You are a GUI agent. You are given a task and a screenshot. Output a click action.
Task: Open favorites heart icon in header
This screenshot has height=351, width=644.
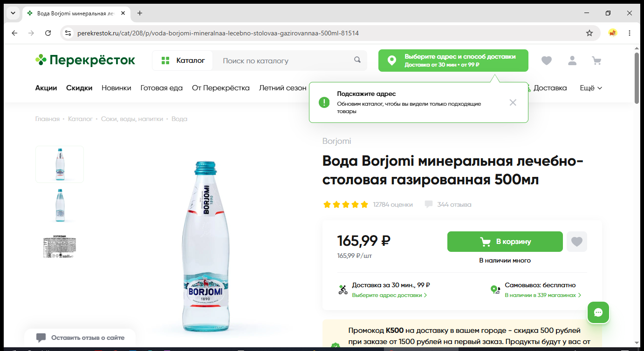547,61
